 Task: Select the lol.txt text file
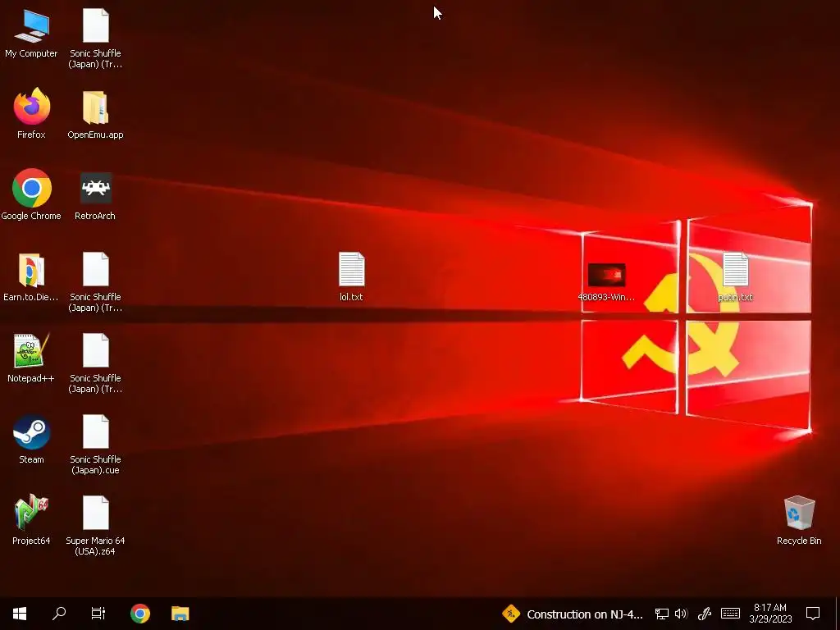tap(351, 276)
